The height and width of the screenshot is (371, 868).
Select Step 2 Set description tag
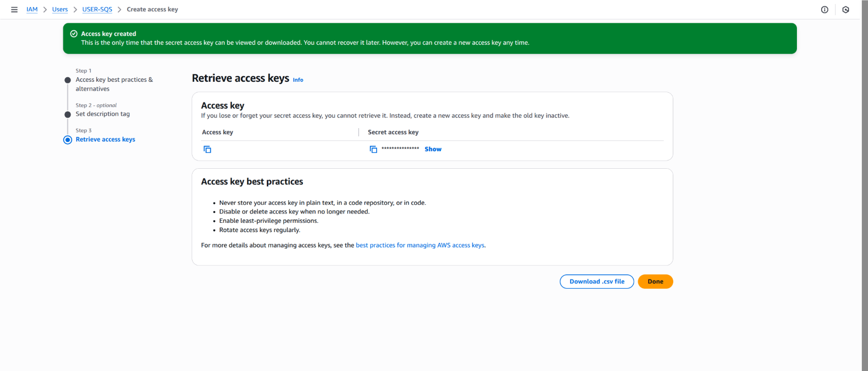[x=103, y=114]
